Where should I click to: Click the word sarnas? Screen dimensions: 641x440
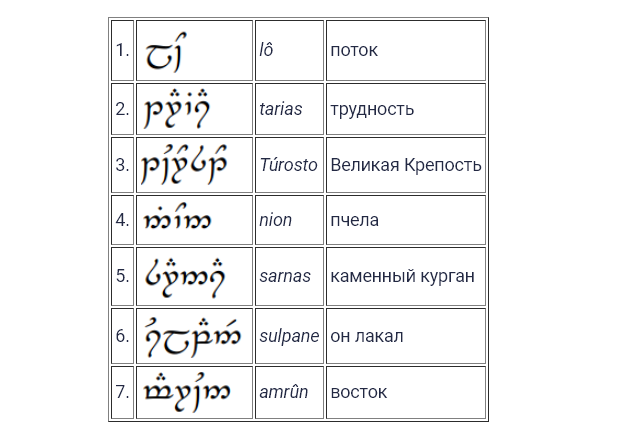click(285, 276)
